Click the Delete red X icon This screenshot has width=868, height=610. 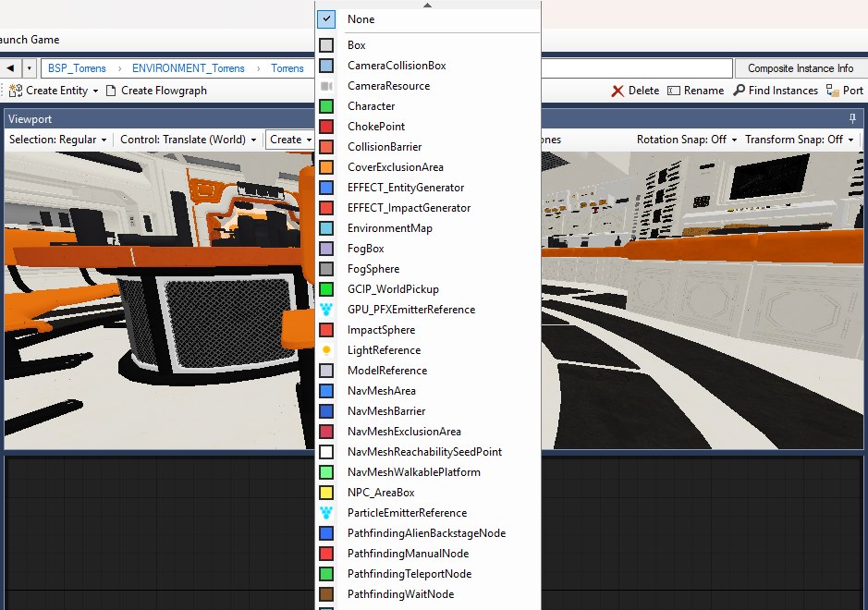[x=617, y=91]
